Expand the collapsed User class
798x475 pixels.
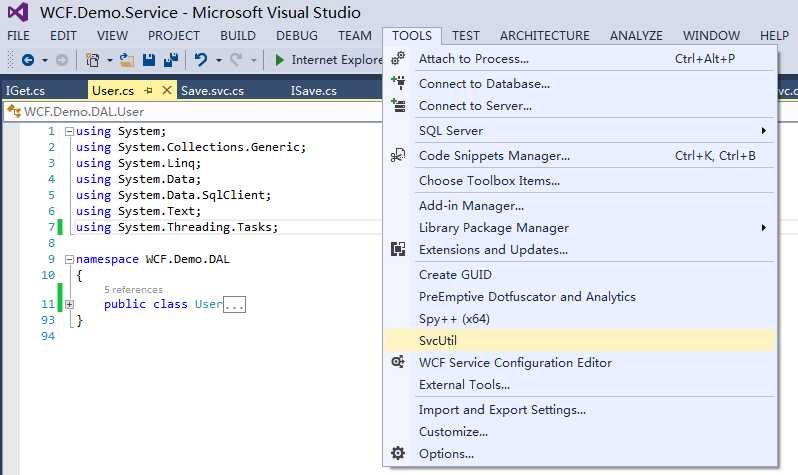[68, 304]
